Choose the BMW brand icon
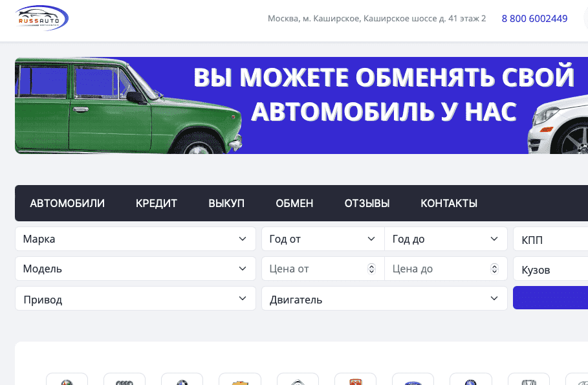 click(x=182, y=380)
